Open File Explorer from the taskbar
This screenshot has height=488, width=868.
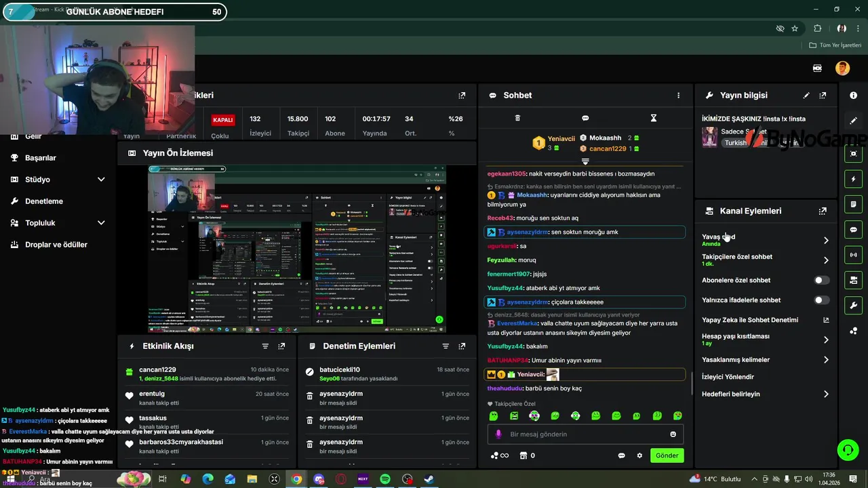point(252,479)
